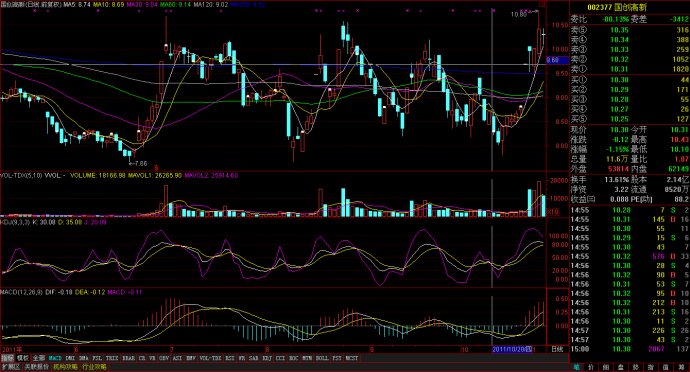Select the 势 trend tab

pos(636,367)
